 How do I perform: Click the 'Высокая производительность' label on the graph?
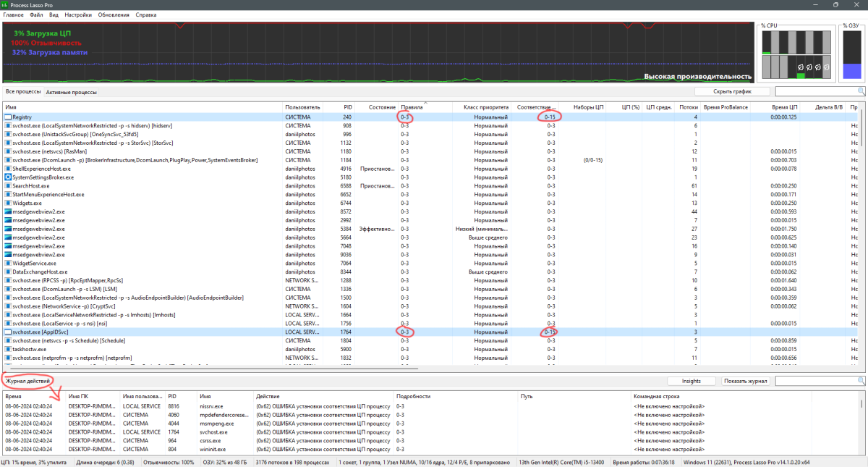pos(698,76)
